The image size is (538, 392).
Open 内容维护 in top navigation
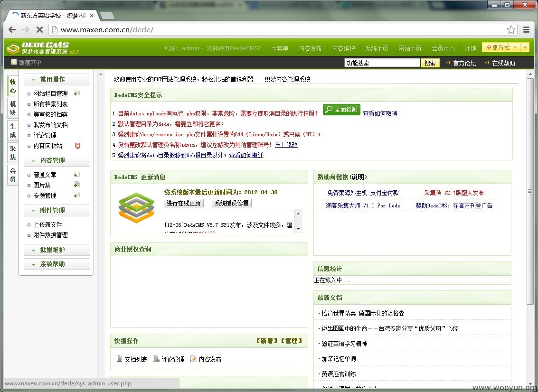(343, 49)
